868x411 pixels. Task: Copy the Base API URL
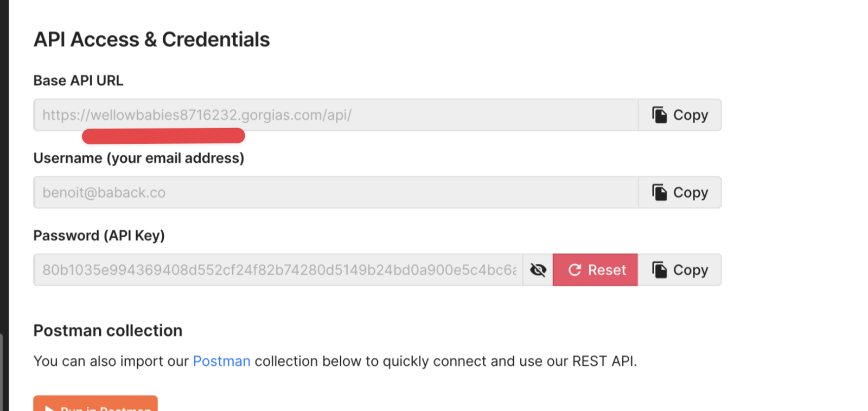[x=680, y=115]
